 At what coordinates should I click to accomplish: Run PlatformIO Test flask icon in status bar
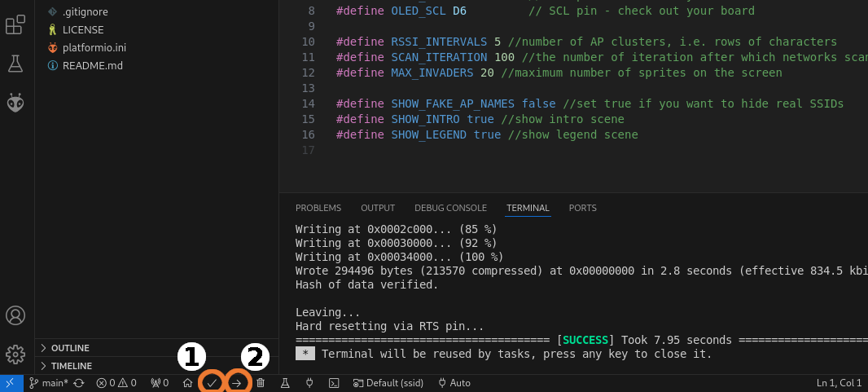pyautogui.click(x=285, y=382)
